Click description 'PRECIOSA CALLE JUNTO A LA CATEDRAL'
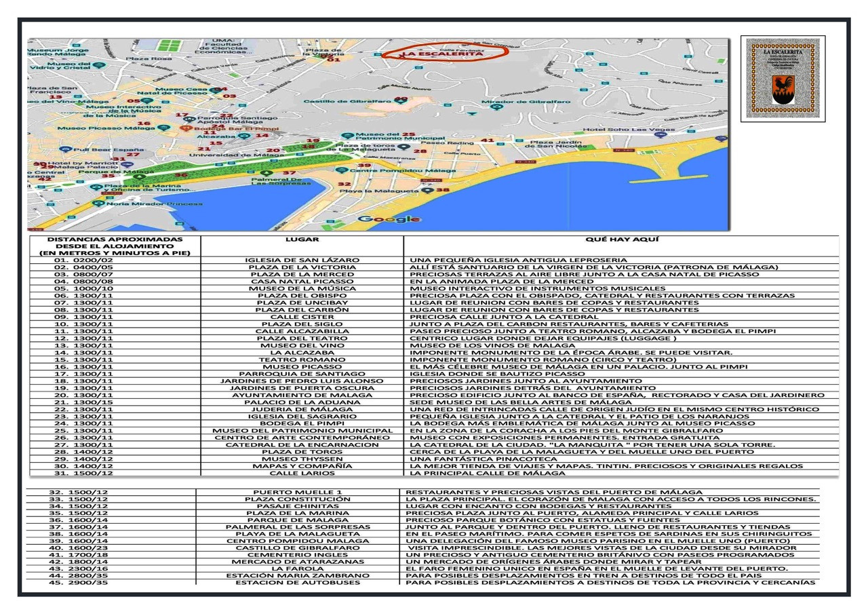This screenshot has width=868, height=614. (x=504, y=317)
